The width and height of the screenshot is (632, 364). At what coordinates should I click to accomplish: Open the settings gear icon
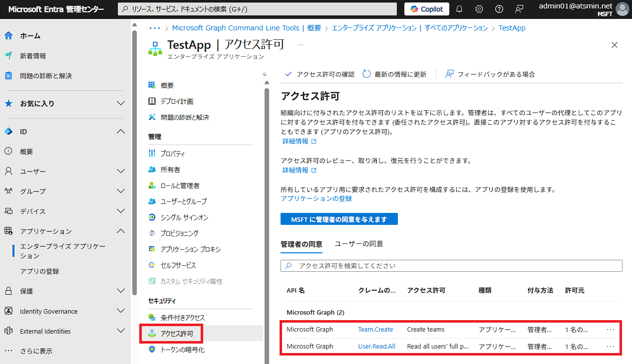[x=479, y=8]
